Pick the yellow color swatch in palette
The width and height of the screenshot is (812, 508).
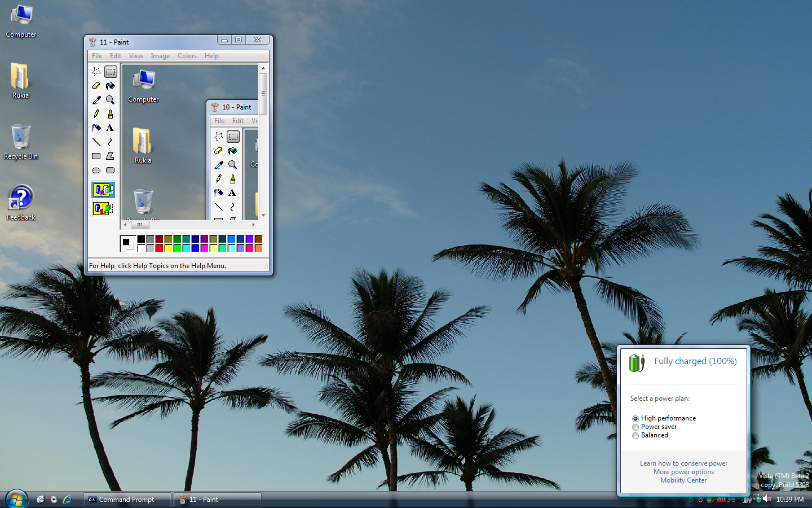[x=169, y=248]
